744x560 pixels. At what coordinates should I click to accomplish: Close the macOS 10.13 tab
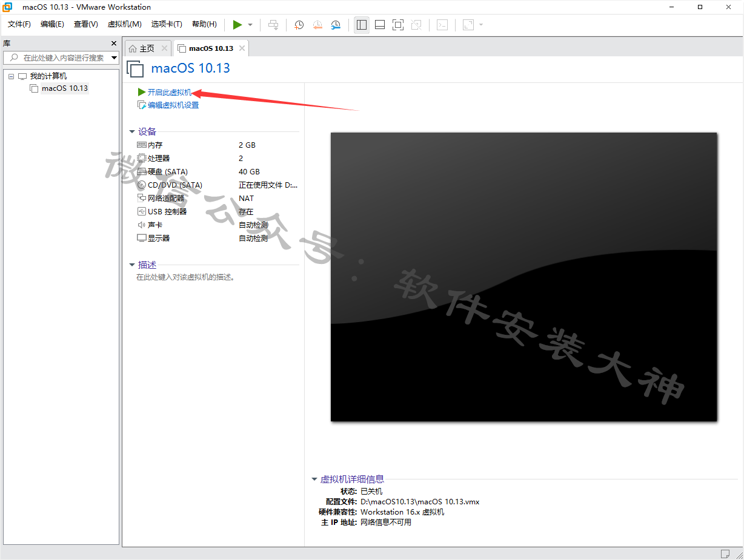[242, 48]
